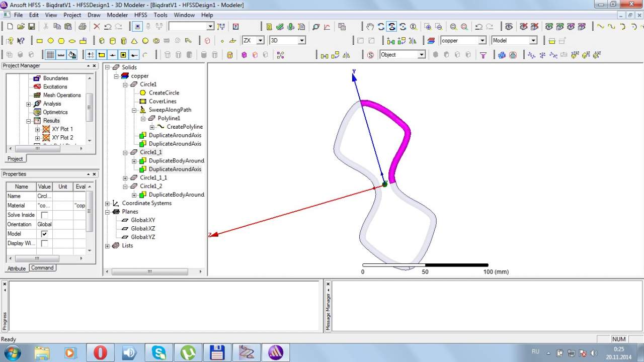Open Skype from the Windows taskbar

click(159, 352)
